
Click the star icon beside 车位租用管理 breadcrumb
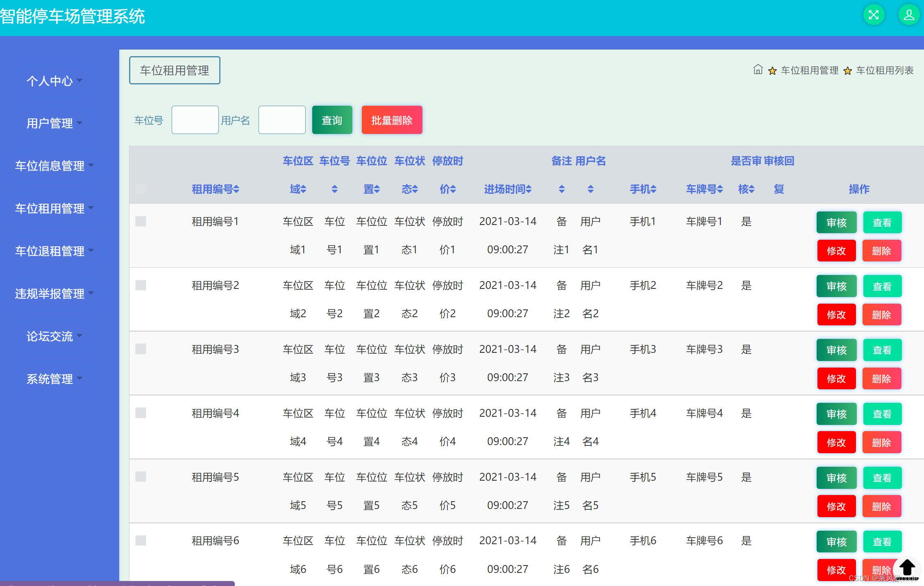[x=772, y=70]
